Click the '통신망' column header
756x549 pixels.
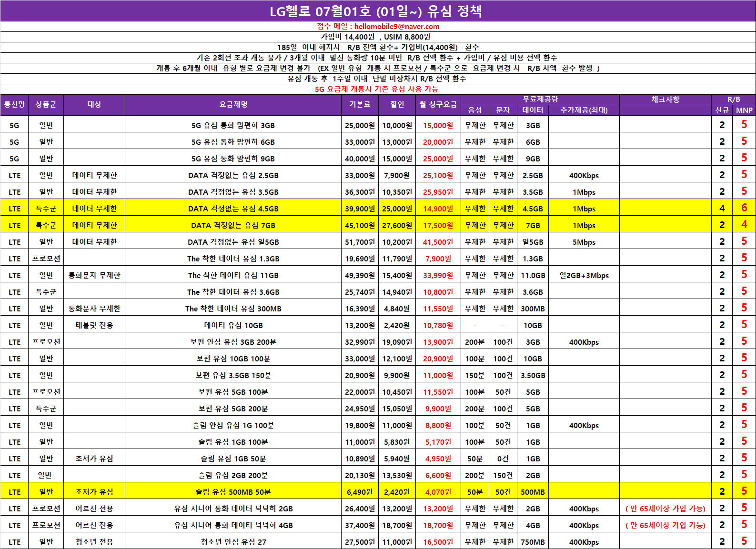[14, 105]
